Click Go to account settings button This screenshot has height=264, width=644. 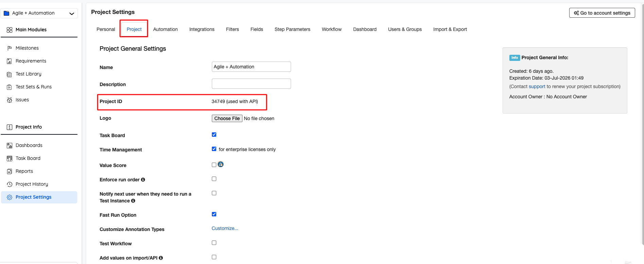click(x=602, y=13)
